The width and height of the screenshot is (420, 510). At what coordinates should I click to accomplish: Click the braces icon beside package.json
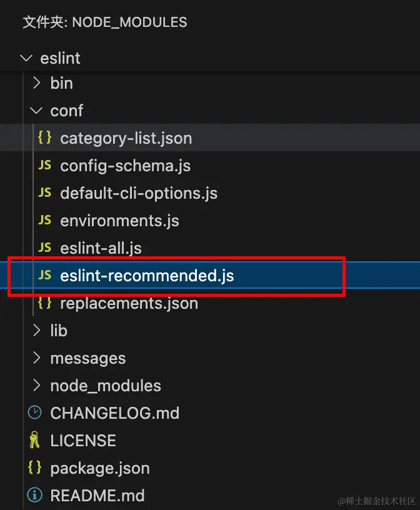pos(35,468)
